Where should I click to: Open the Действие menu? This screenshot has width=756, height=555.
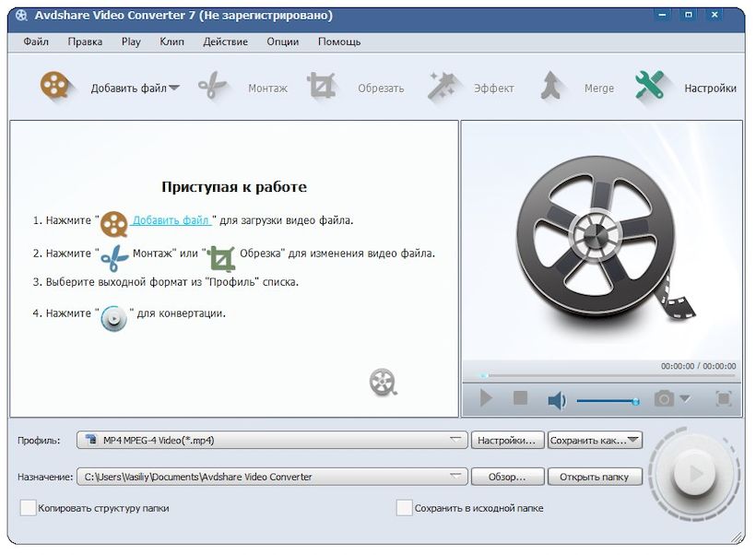click(x=224, y=41)
